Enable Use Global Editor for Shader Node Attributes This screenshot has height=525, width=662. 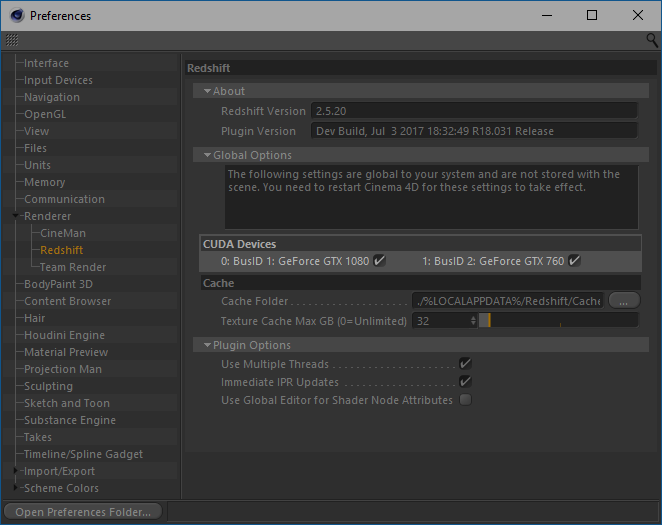(x=465, y=400)
